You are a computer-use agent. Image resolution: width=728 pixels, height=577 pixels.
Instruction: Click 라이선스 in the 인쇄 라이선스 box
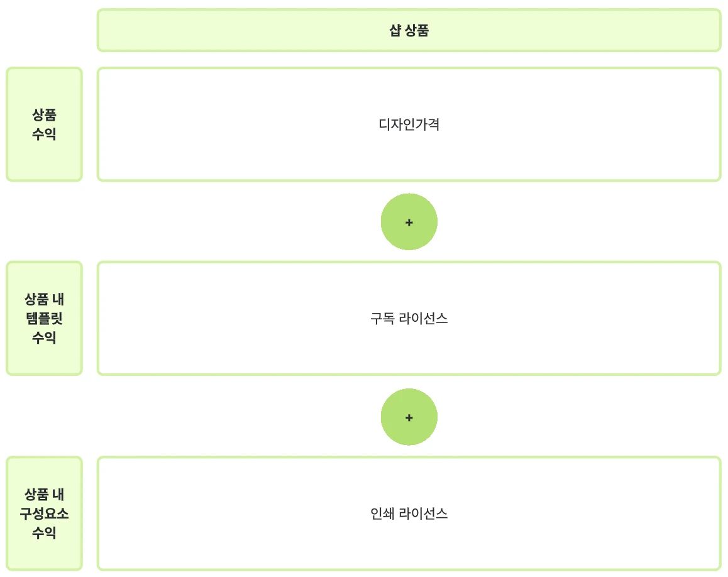423,514
